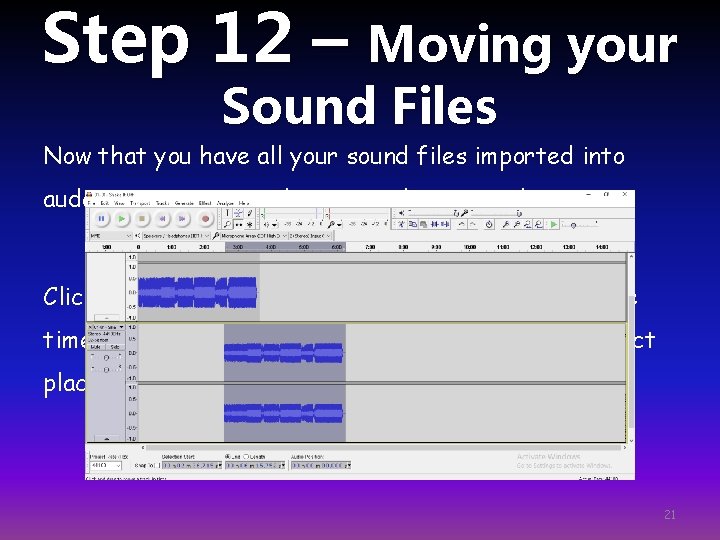The image size is (720, 540).
Task: Open the Analyze menu
Action: [225, 203]
